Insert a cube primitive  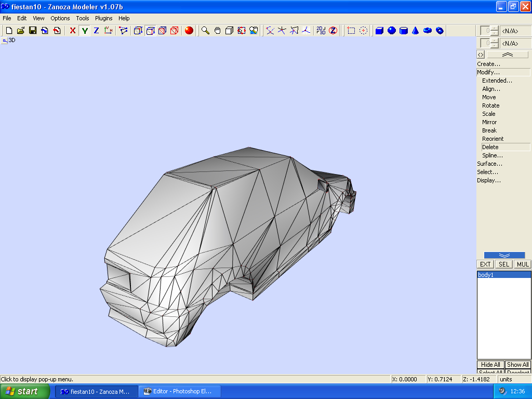tap(379, 31)
